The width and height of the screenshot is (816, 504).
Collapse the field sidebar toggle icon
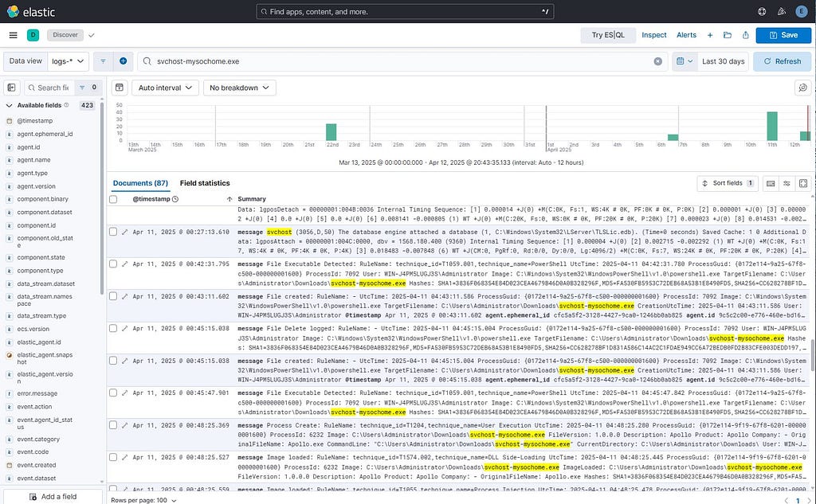(x=11, y=88)
